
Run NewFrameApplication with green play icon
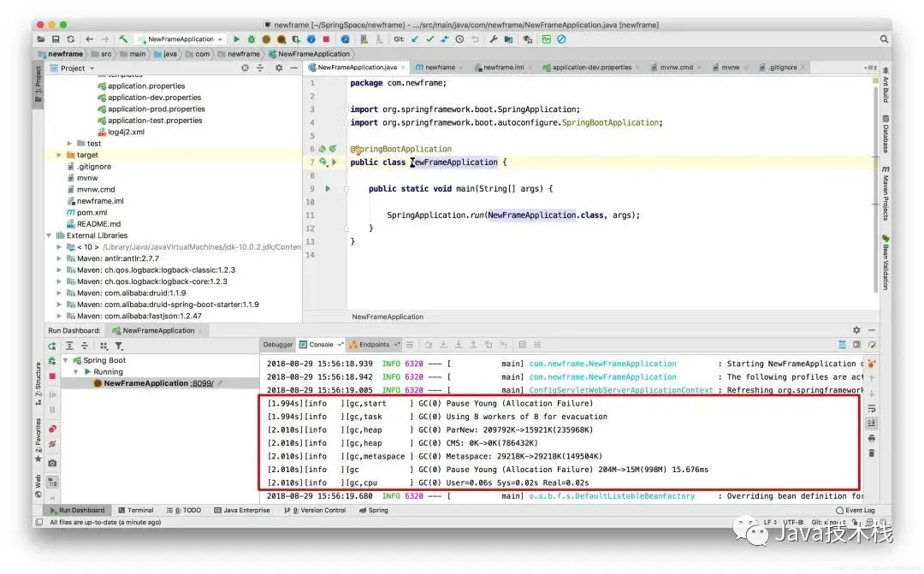[x=236, y=38]
